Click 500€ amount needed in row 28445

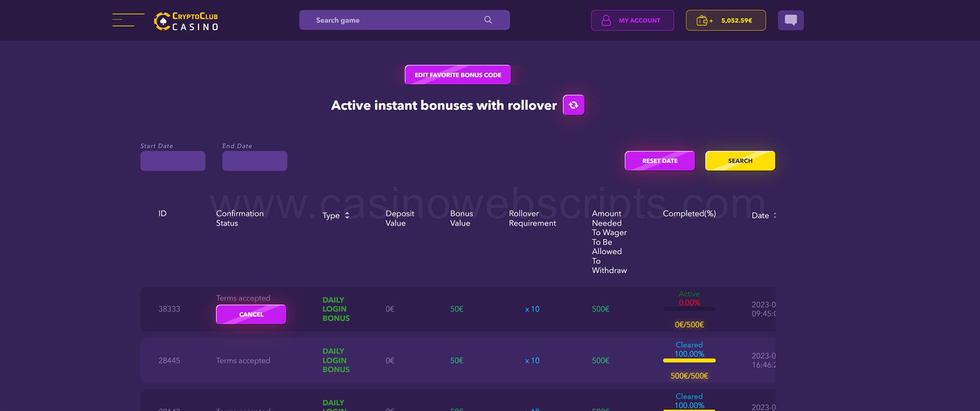[600, 361]
